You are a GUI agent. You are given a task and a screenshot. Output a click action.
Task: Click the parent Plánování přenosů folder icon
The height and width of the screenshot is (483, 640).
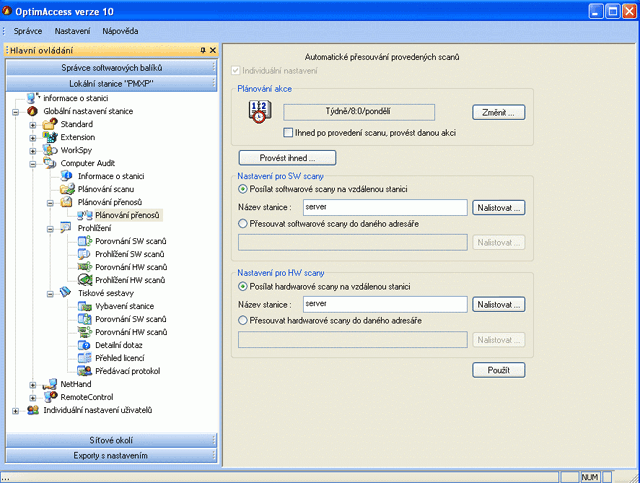(x=67, y=202)
